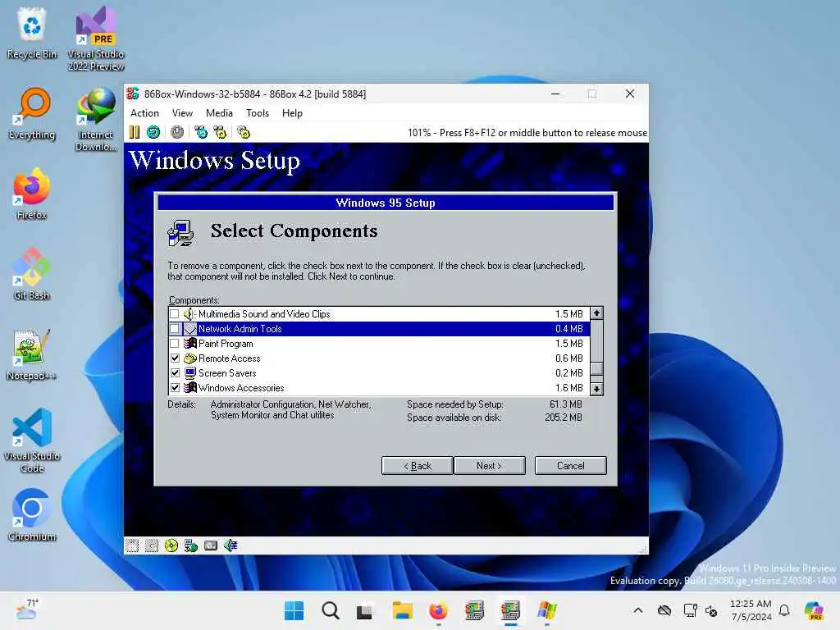Open Chromium desktop shortcut
840x630 pixels.
pyautogui.click(x=32, y=515)
